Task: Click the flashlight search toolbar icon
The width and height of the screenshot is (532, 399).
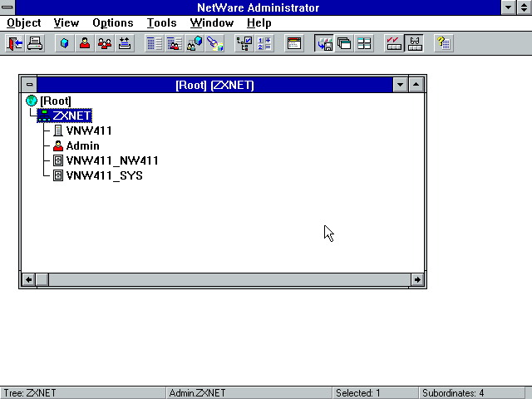Action: [x=214, y=43]
